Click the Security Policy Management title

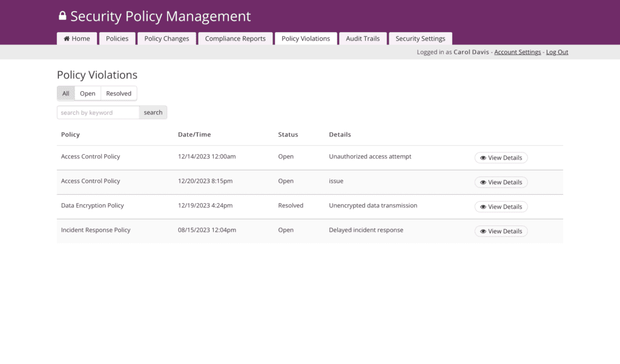[x=160, y=16]
